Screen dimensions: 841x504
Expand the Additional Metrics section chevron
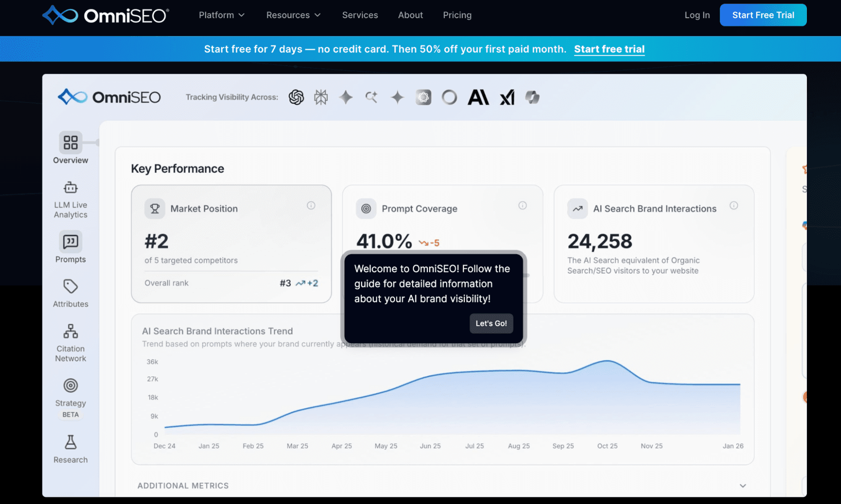click(743, 486)
